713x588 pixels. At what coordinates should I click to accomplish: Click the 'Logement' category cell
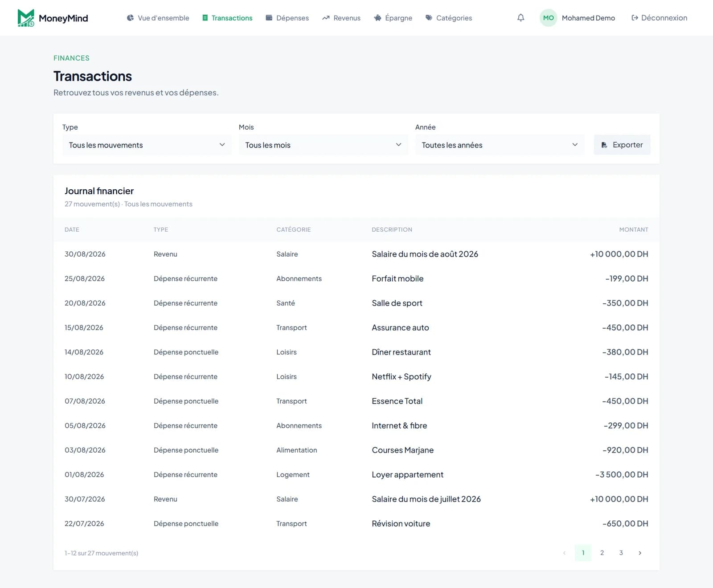coord(293,474)
